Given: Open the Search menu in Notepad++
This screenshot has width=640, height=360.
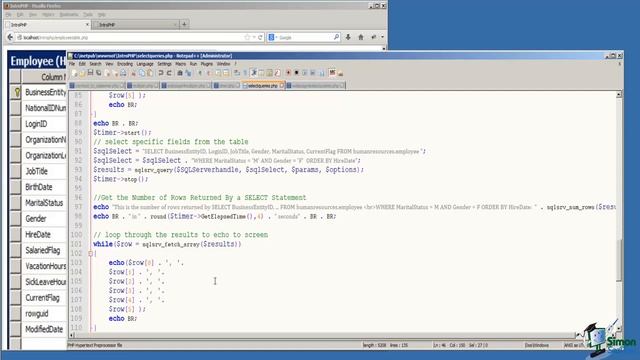Looking at the screenshot, I should (x=95, y=64).
